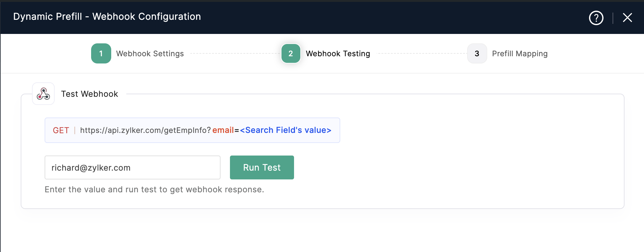Focus the richard@zylker.com input field
This screenshot has height=252, width=644.
click(x=132, y=167)
